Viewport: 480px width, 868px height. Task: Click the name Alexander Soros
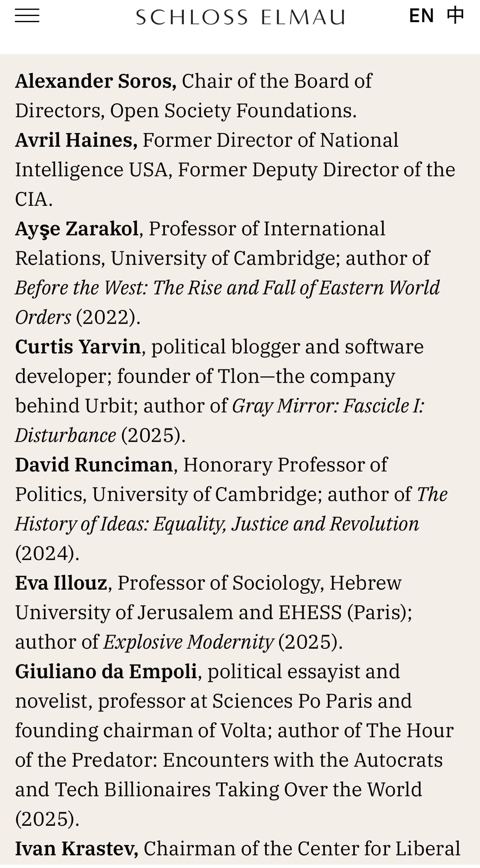click(x=96, y=81)
